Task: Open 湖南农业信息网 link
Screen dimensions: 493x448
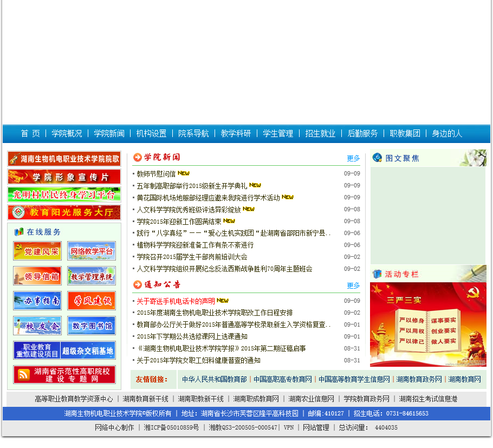Action: (x=312, y=399)
